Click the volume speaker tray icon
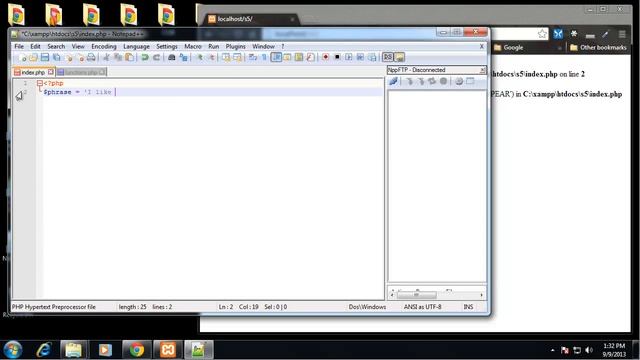The image size is (640, 360). pyautogui.click(x=589, y=350)
